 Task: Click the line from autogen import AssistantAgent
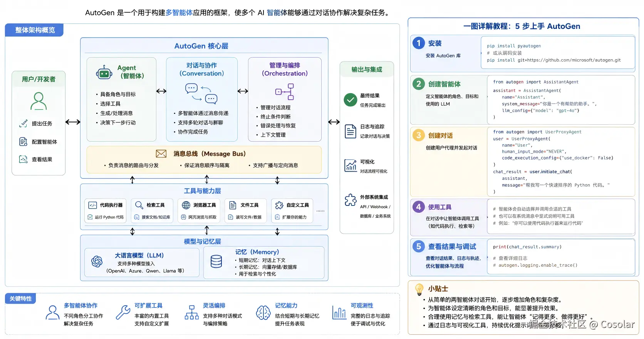point(536,82)
